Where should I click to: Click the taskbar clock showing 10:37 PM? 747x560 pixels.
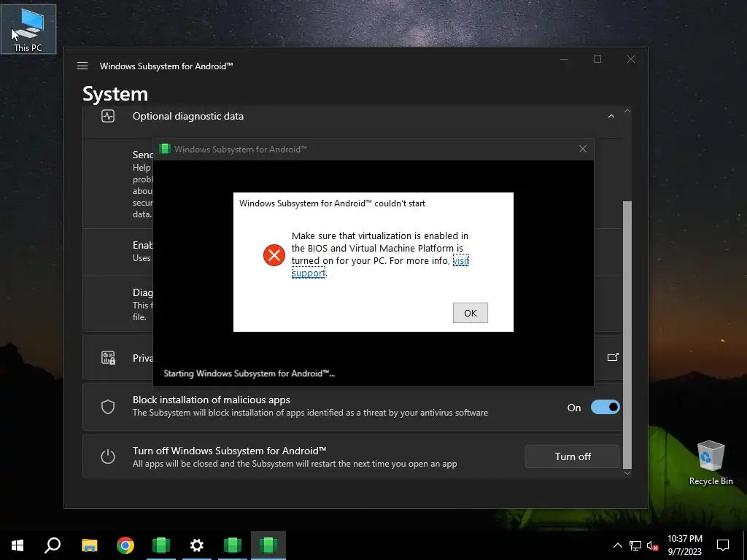click(684, 545)
